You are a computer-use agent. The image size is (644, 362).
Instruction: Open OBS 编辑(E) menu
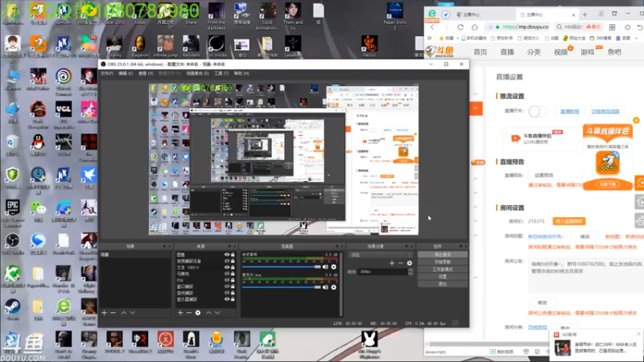pos(126,73)
